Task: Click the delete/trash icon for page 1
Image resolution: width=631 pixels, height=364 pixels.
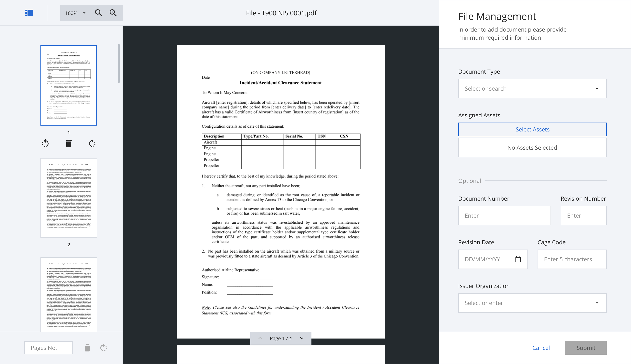Action: (69, 143)
